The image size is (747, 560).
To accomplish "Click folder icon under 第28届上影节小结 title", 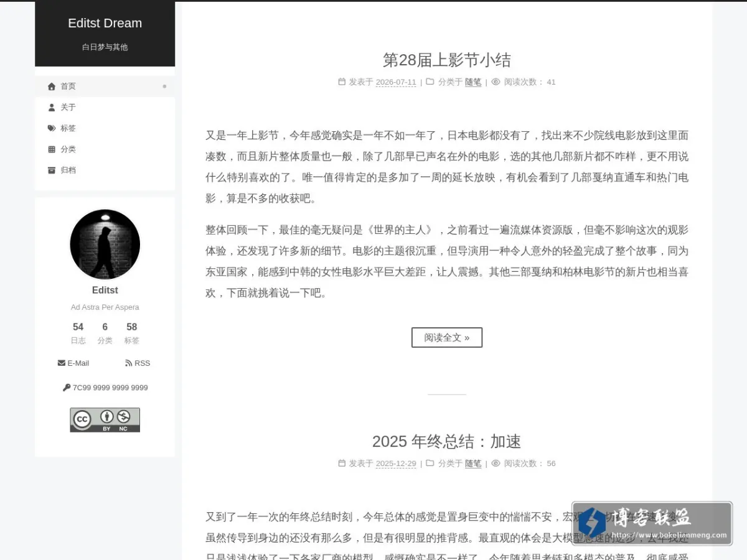I will click(x=430, y=82).
